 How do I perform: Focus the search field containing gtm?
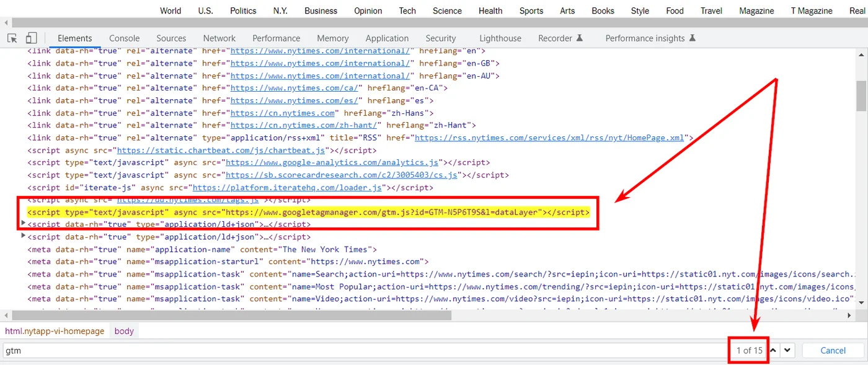coord(365,350)
